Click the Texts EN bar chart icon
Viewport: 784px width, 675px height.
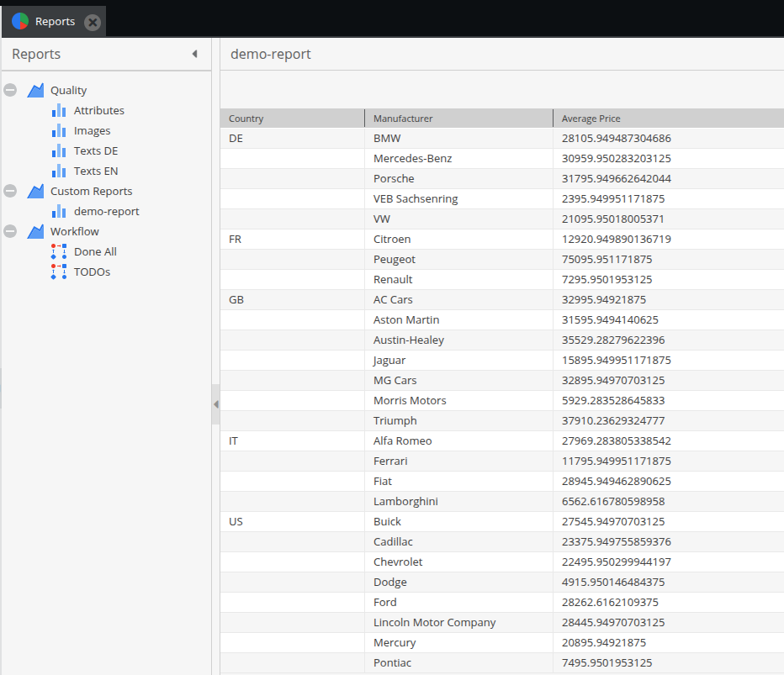pos(59,171)
